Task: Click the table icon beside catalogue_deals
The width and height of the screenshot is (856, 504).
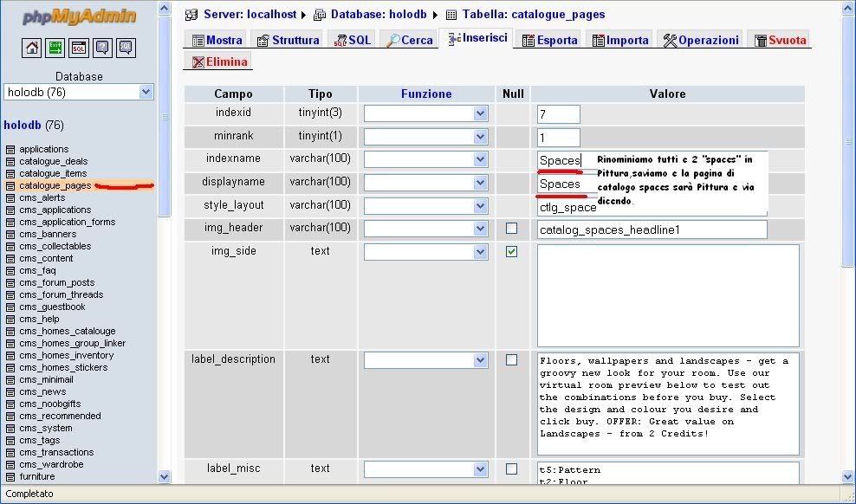Action: (x=10, y=161)
